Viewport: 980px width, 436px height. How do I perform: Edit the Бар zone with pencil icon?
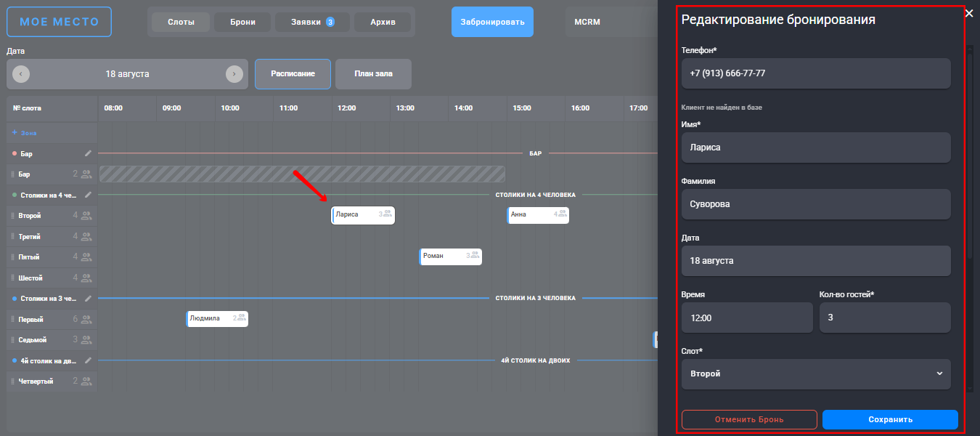(x=88, y=153)
